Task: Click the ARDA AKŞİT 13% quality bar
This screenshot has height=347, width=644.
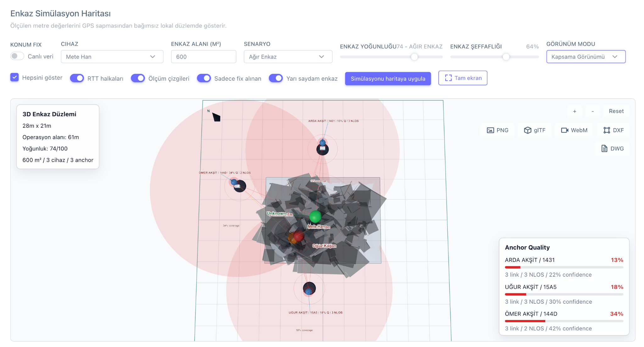Action: 564,267
